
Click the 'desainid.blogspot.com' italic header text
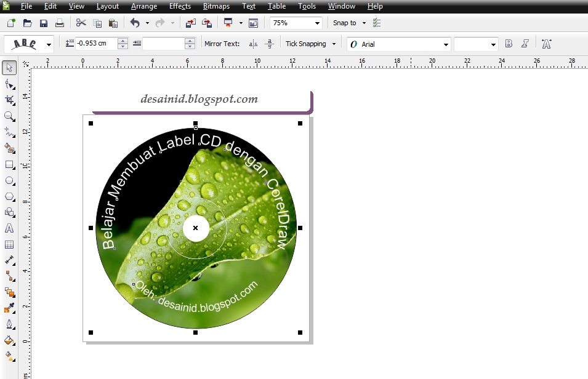[x=199, y=99]
